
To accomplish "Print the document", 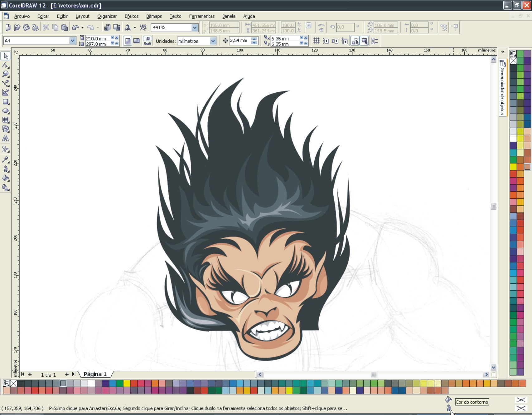I will click(x=35, y=27).
